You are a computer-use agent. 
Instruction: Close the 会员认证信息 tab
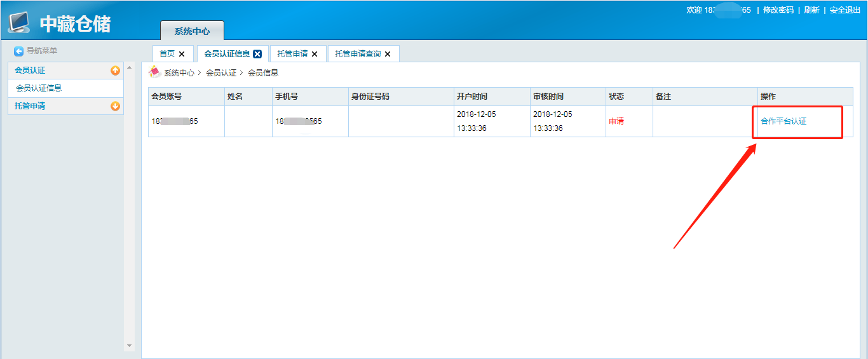pyautogui.click(x=257, y=54)
